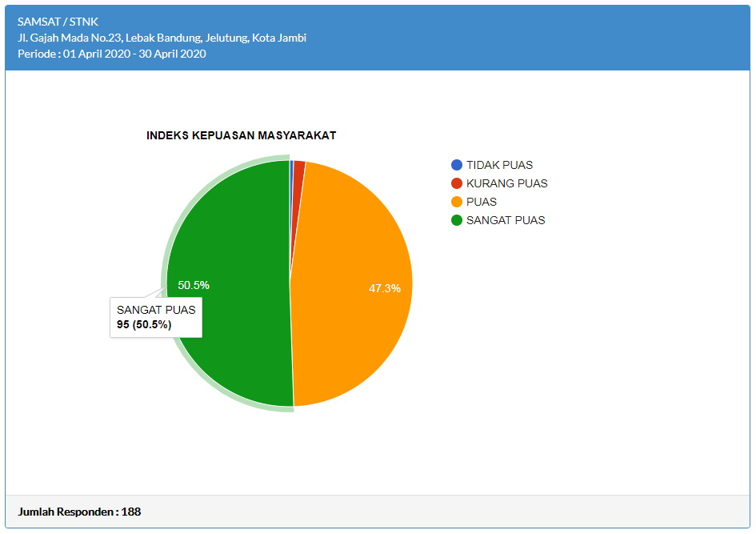Select the SANGAT PUAS legend text
Viewport: 756px width, 534px height.
[x=506, y=220]
